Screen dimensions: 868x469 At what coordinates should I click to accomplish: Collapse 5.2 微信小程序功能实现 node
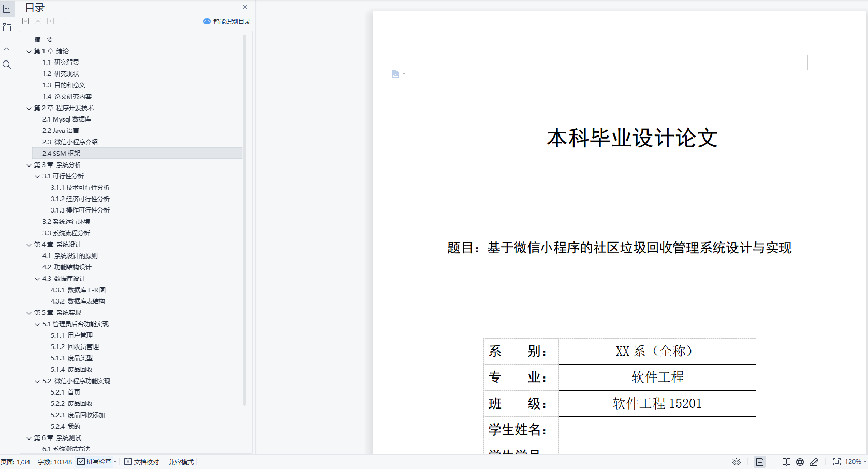tap(37, 381)
